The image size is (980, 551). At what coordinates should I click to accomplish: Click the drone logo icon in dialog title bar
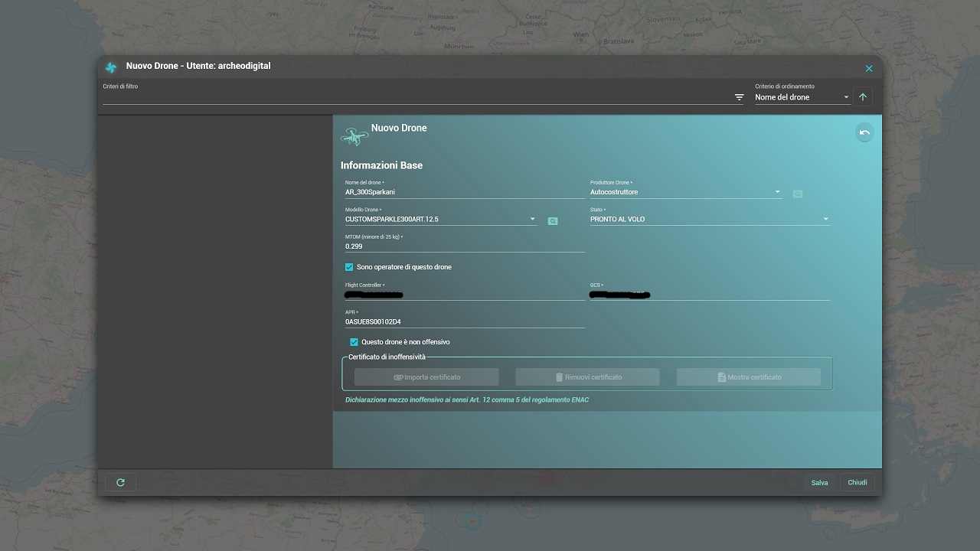pos(111,67)
